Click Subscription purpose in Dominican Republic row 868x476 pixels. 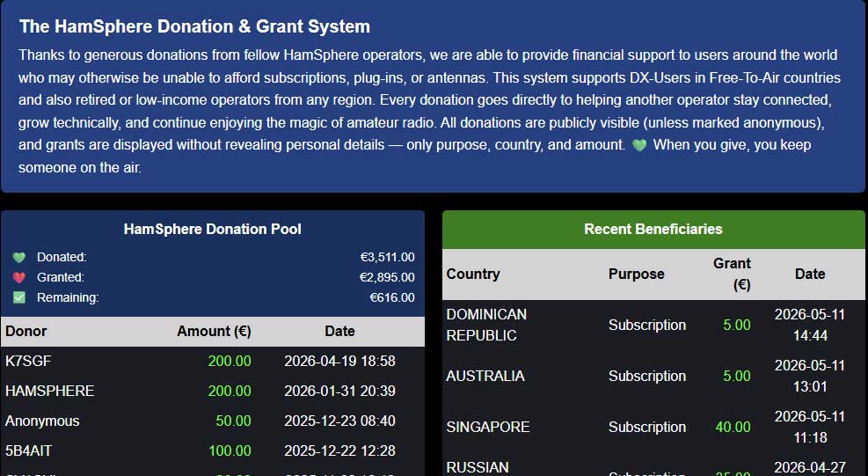647,326
